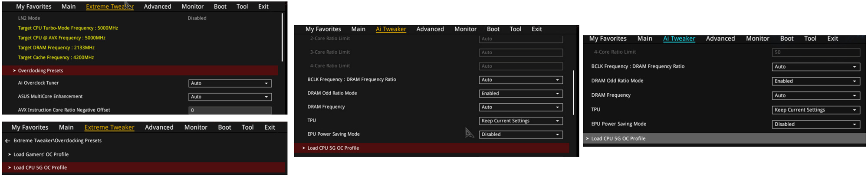Open Advanced tab in the LN2 Mode screen
This screenshot has height=177, width=868.
(158, 7)
